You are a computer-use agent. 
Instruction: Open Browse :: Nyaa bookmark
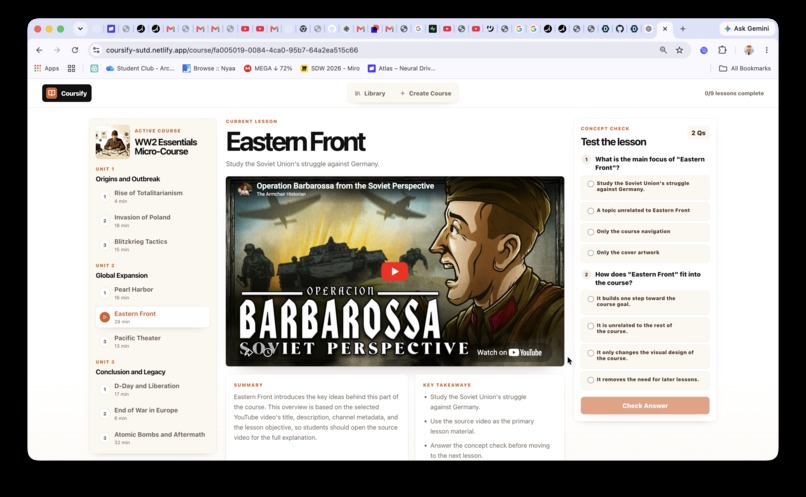coord(209,68)
